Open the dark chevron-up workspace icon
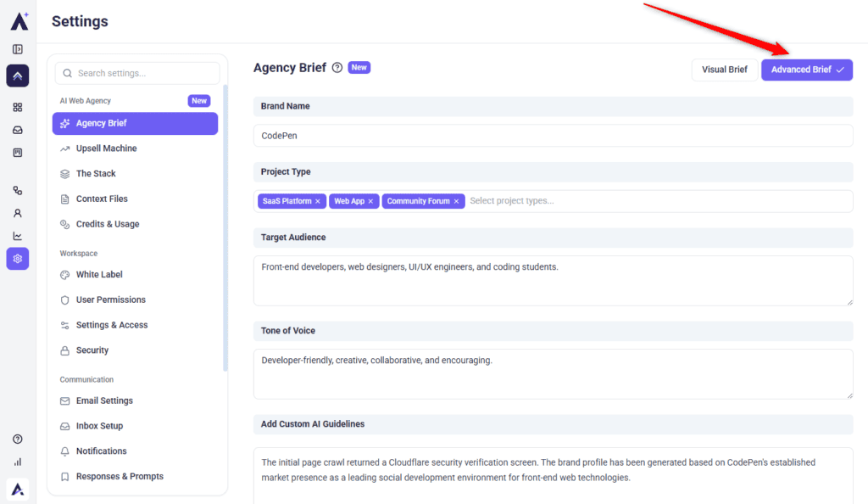The height and width of the screenshot is (504, 868). pyautogui.click(x=18, y=76)
